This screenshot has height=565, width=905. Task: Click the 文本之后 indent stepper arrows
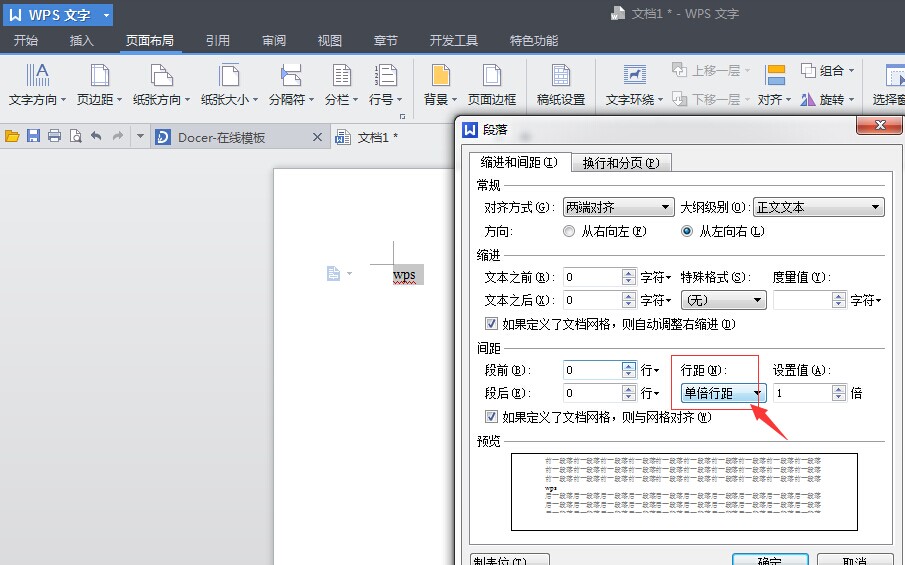click(629, 300)
